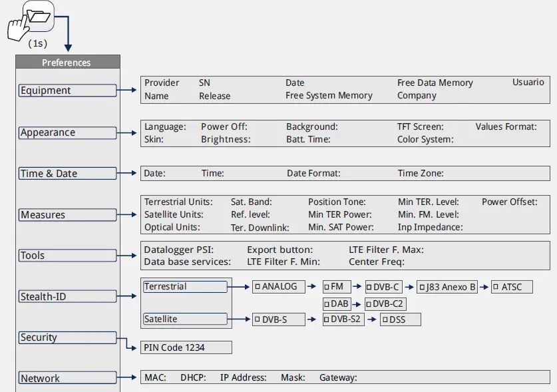Click the Company field in Equipment

pyautogui.click(x=417, y=96)
